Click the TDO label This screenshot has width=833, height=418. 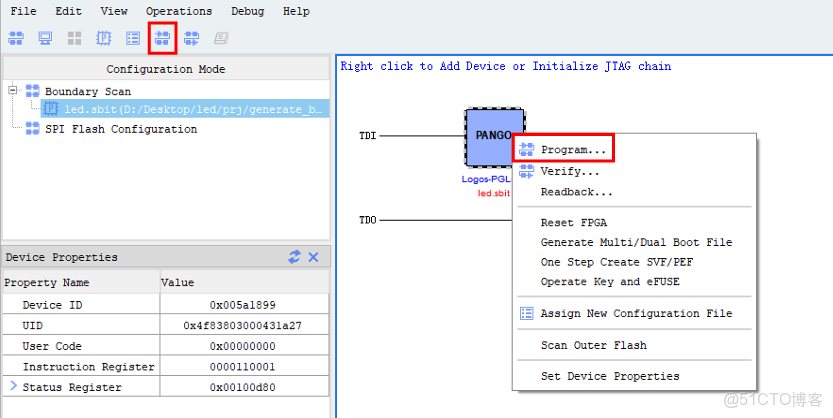pyautogui.click(x=368, y=220)
